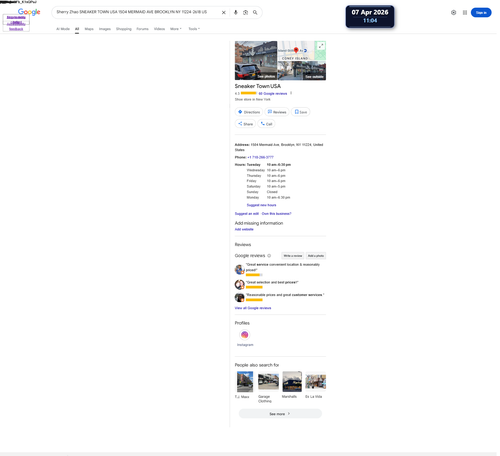The height and width of the screenshot is (456, 500).
Task: Open Ex La Vida related place thumbnail
Action: [x=316, y=382]
